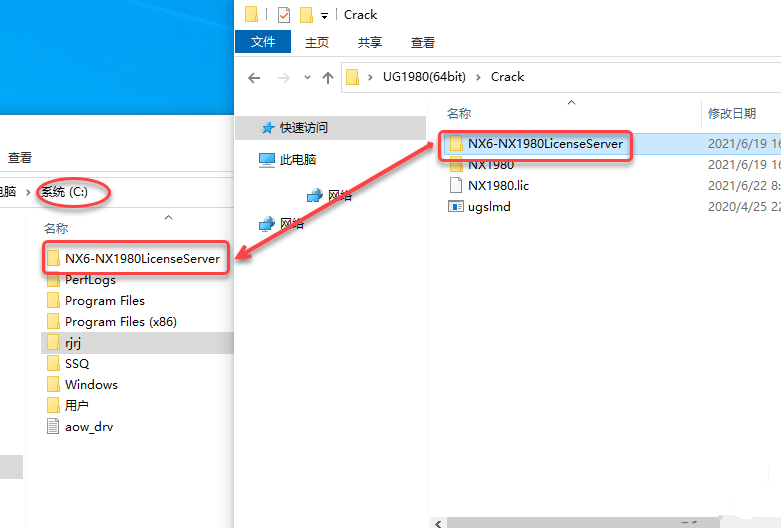The width and height of the screenshot is (781, 528).
Task: Select the NX1980 folder in Crack window
Action: (491, 165)
